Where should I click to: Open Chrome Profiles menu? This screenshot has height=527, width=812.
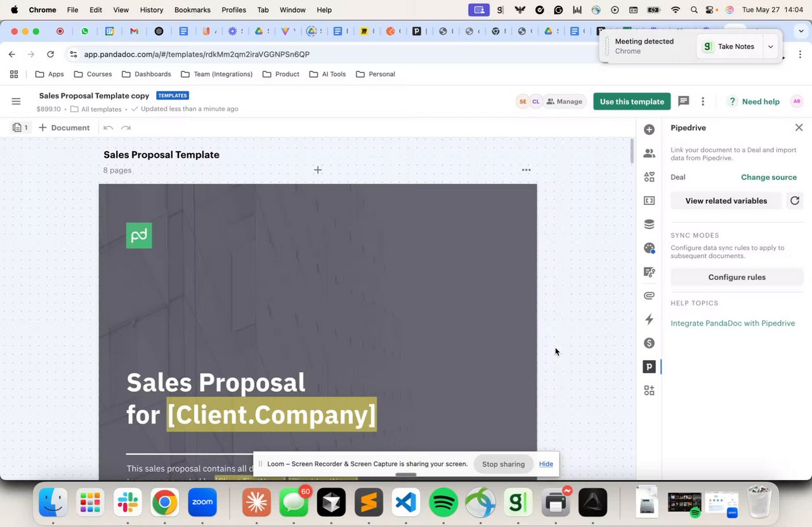233,10
